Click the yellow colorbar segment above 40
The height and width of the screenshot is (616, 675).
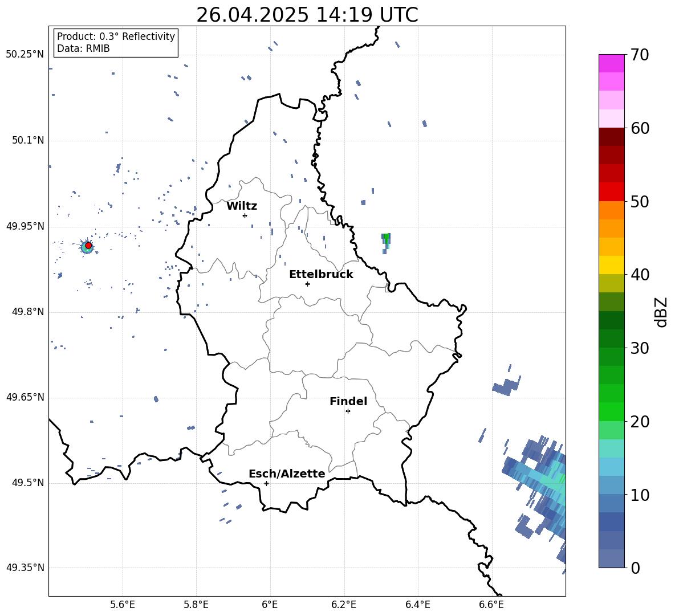(611, 265)
